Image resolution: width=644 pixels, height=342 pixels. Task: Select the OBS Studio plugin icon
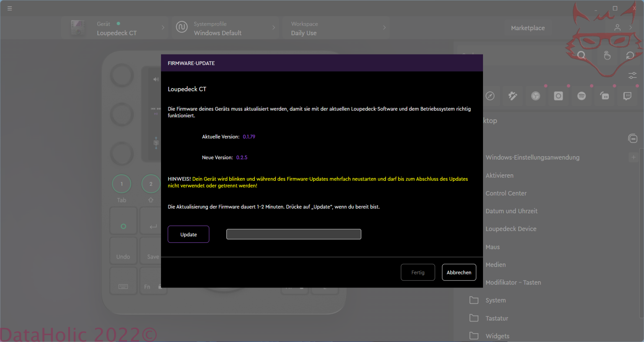point(535,96)
